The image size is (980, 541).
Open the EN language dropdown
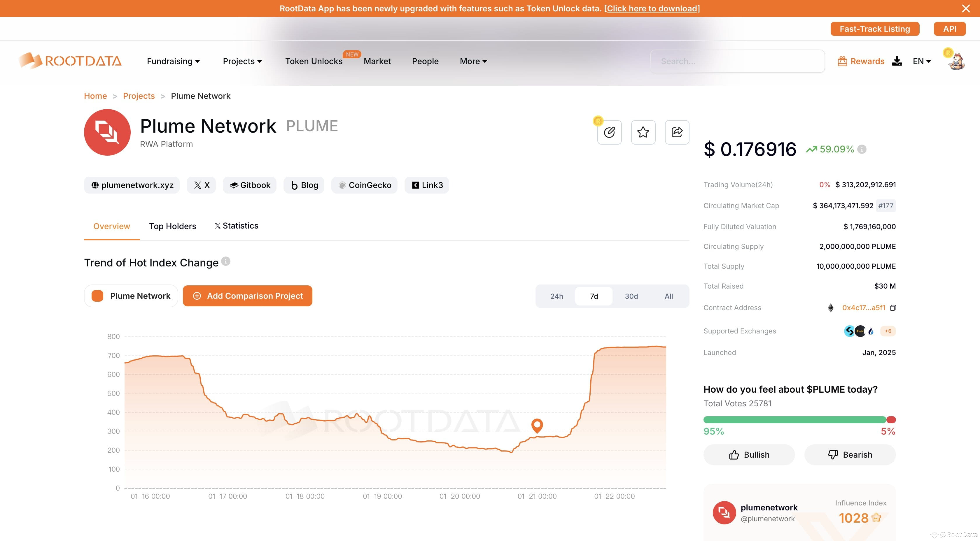pos(921,61)
